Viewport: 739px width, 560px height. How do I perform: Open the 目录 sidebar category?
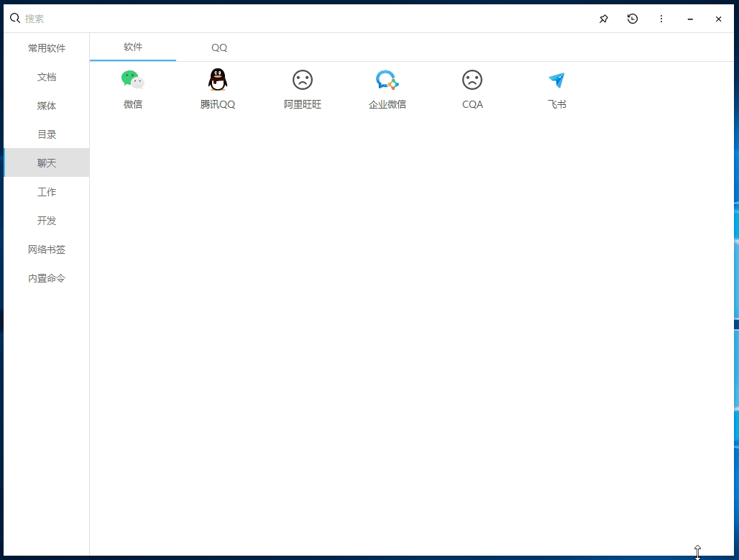(47, 134)
